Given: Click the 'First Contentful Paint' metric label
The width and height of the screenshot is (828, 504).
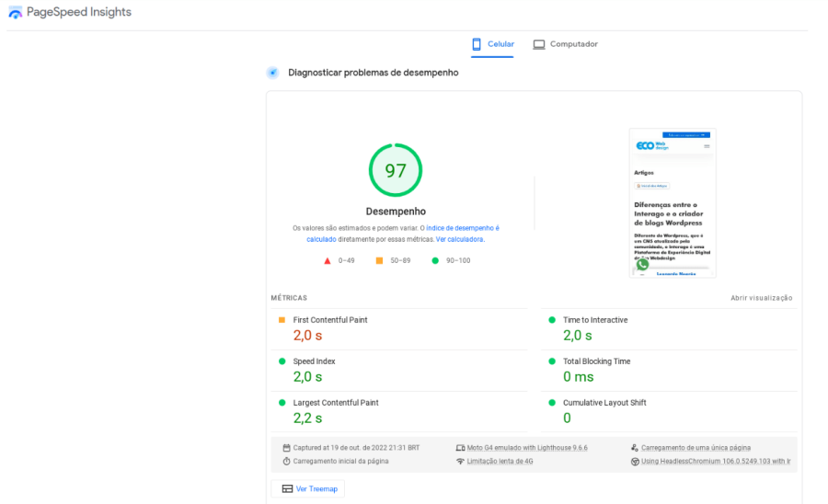Looking at the screenshot, I should pyautogui.click(x=330, y=320).
